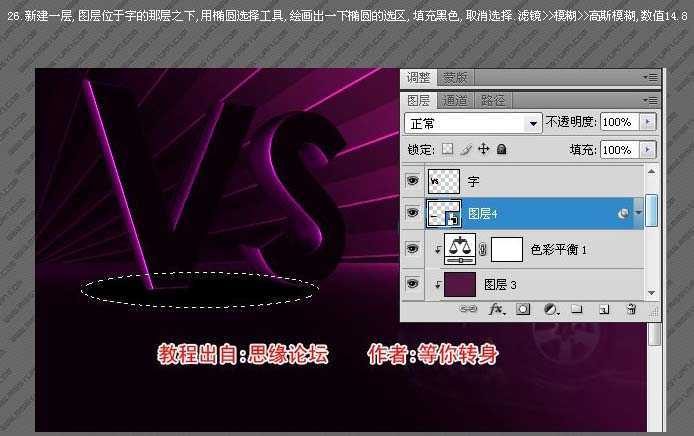694x436 pixels.
Task: Open the 图层 panel flyout menu
Action: 651,100
